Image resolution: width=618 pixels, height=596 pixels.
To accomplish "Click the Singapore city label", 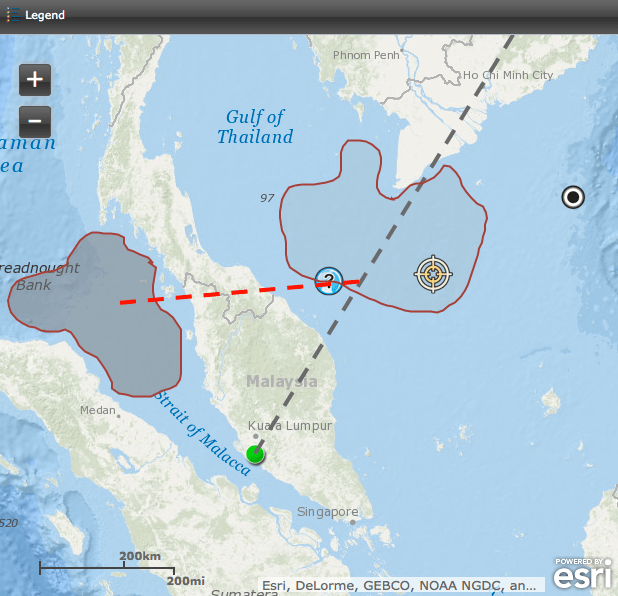I will click(x=328, y=512).
